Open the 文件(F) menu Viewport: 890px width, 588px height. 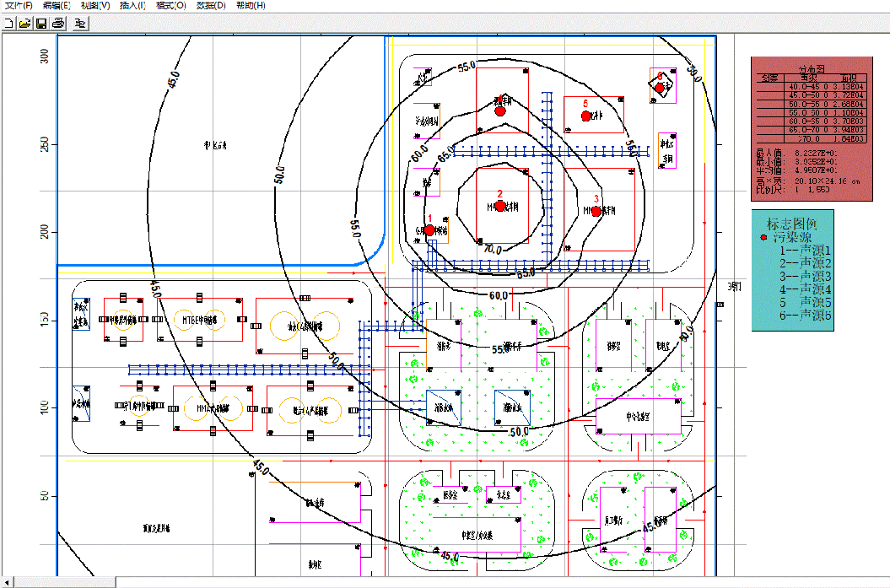pos(19,6)
